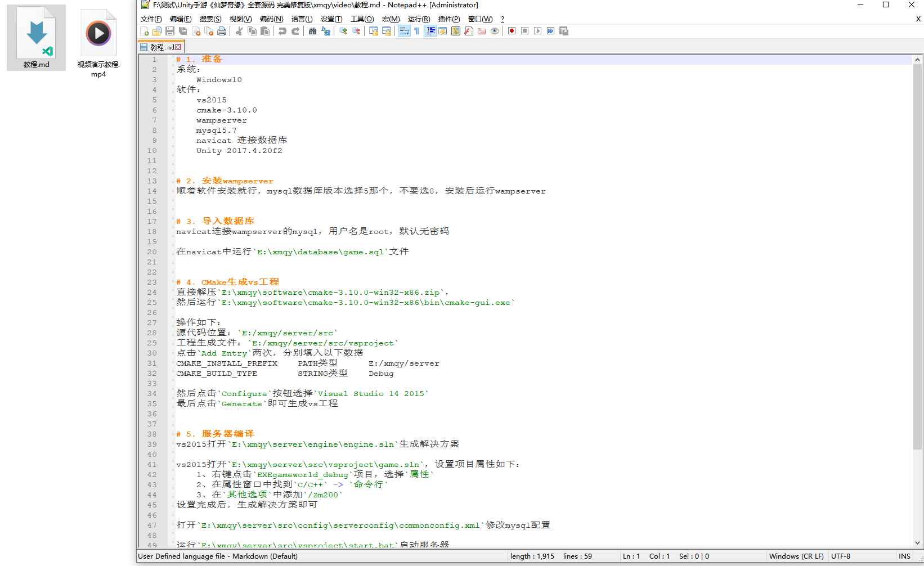The width and height of the screenshot is (924, 566).
Task: Click the Cut scissors icon
Action: 239,32
